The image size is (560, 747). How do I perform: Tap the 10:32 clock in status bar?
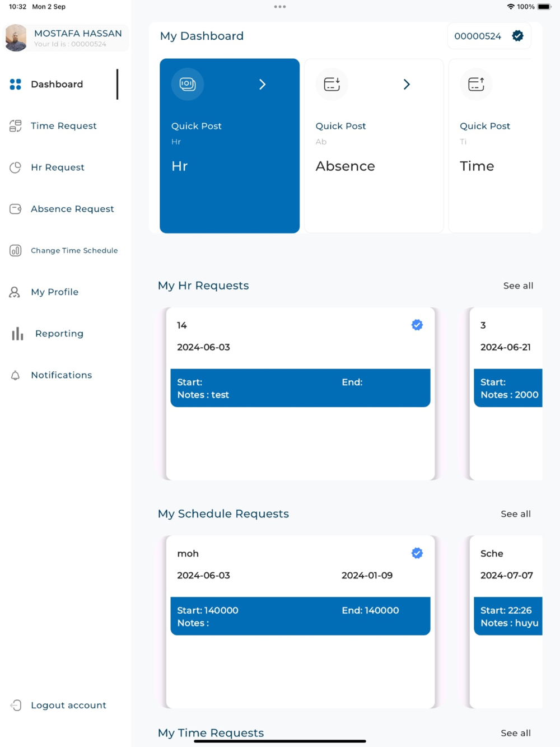(x=18, y=7)
